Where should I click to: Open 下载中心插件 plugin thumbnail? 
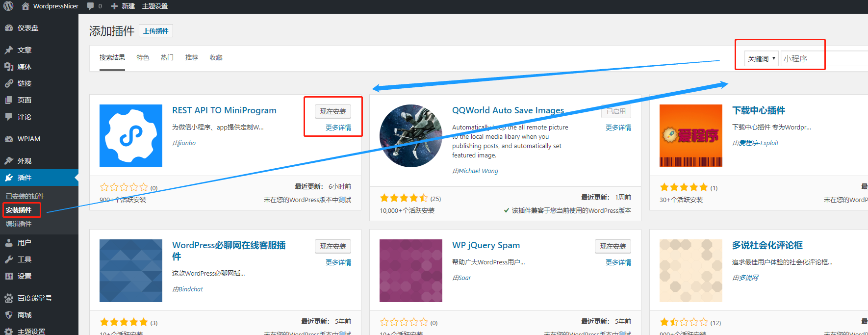(691, 136)
